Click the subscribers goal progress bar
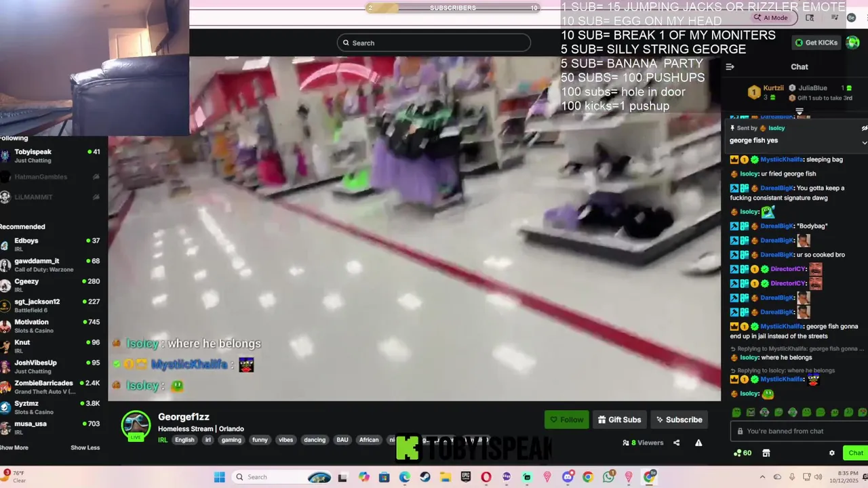This screenshot has width=868, height=488. tap(452, 8)
